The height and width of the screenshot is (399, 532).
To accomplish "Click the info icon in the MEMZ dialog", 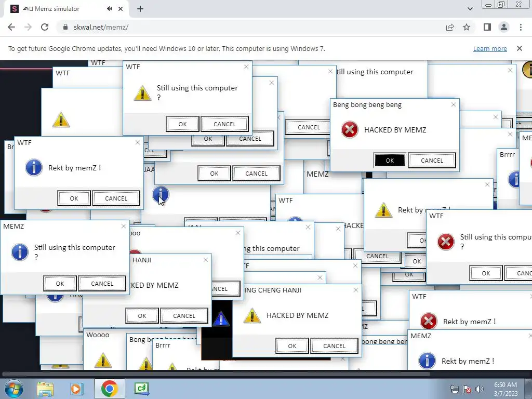I will [x=20, y=252].
